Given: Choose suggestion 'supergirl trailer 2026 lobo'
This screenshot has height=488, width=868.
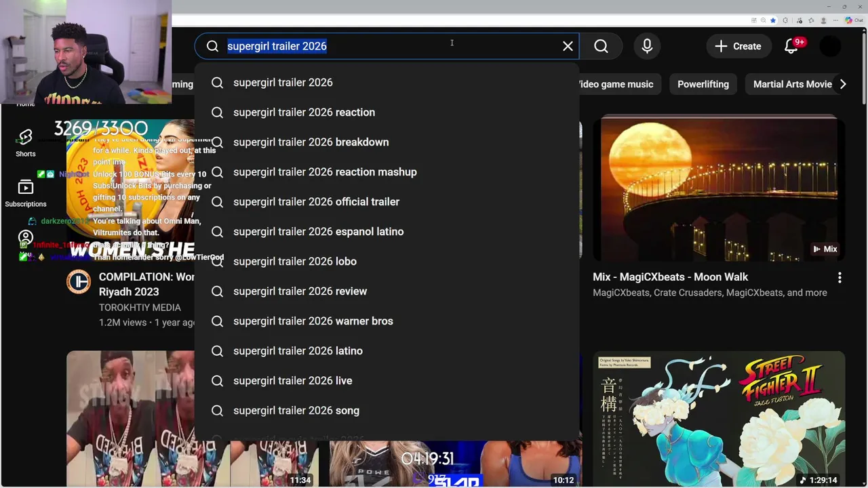Looking at the screenshot, I should [387, 262].
